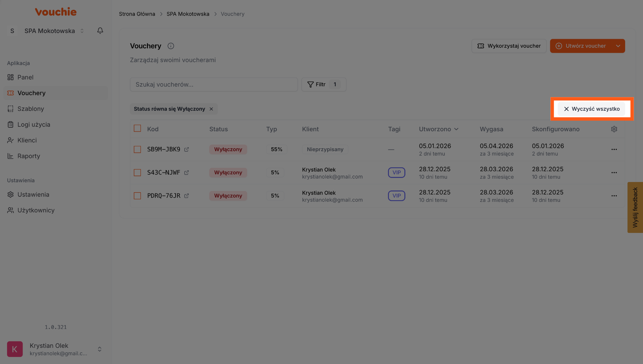Viewport: 643px width, 364px height.
Task: Expand the Utwórz voucher dropdown arrow
Action: click(618, 46)
